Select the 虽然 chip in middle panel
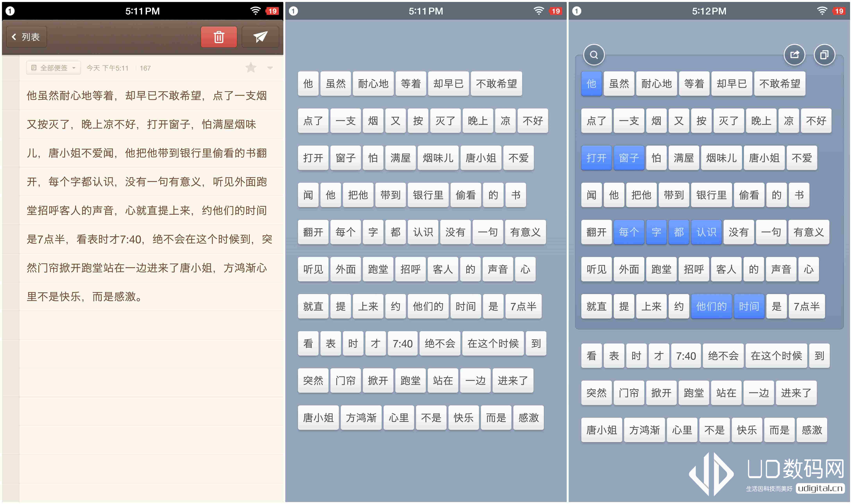 click(x=336, y=84)
